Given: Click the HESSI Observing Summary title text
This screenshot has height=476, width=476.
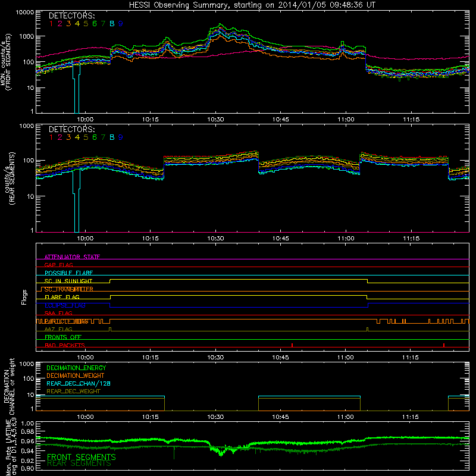Looking at the screenshot, I should tap(252, 5).
